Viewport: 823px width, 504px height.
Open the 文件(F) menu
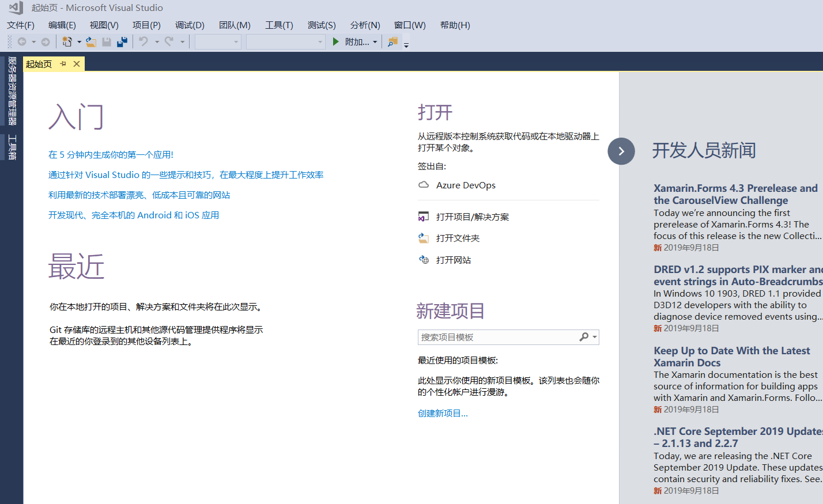(x=21, y=25)
